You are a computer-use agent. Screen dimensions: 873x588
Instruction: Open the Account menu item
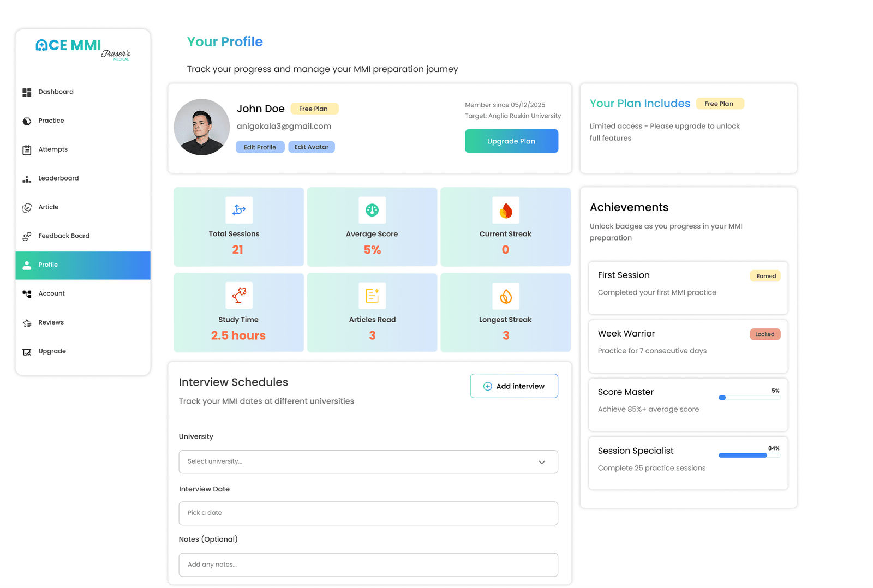(51, 293)
